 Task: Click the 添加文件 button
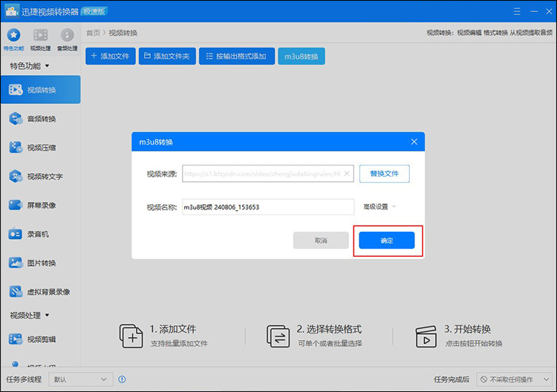pos(111,56)
